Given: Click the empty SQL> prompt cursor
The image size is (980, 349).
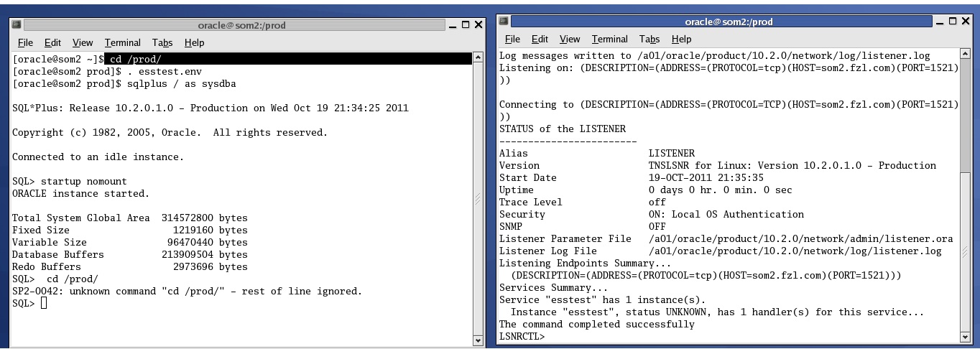Looking at the screenshot, I should coord(44,303).
